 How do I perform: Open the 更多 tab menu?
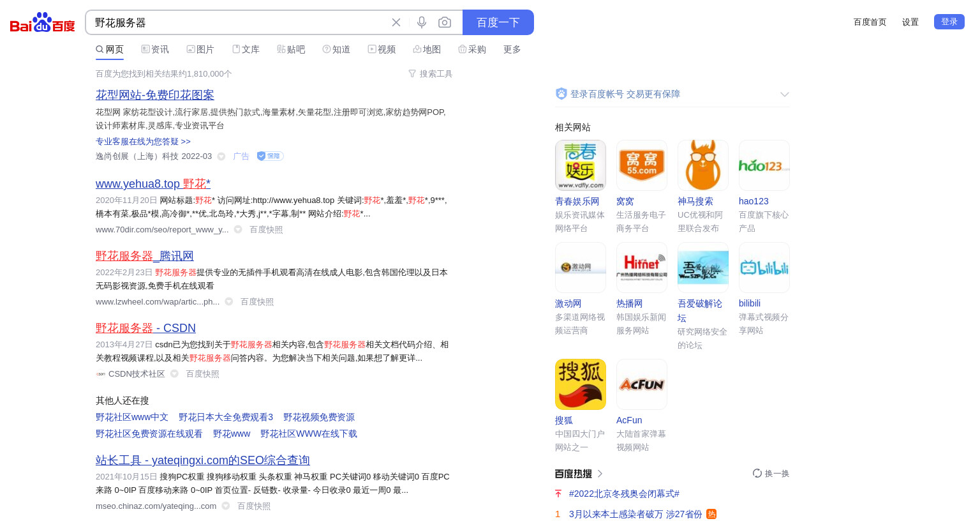[512, 49]
